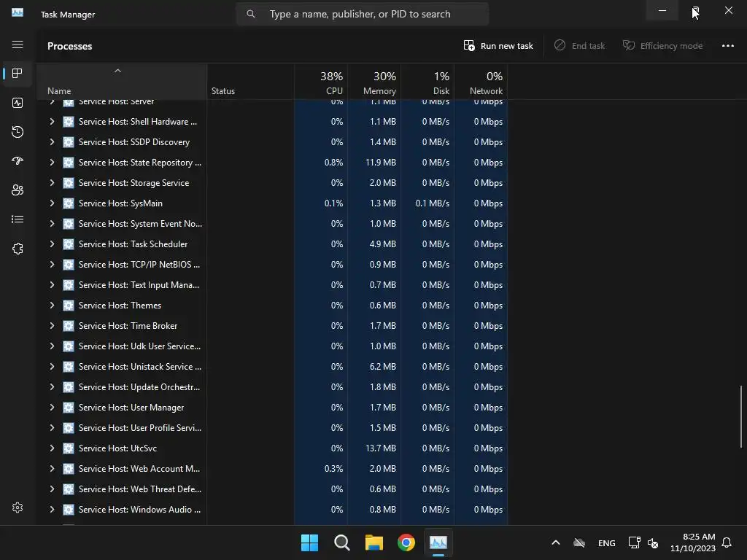The width and height of the screenshot is (747, 560).
Task: Select Service Host: Web Threat Defe... row
Action: pyautogui.click(x=272, y=489)
